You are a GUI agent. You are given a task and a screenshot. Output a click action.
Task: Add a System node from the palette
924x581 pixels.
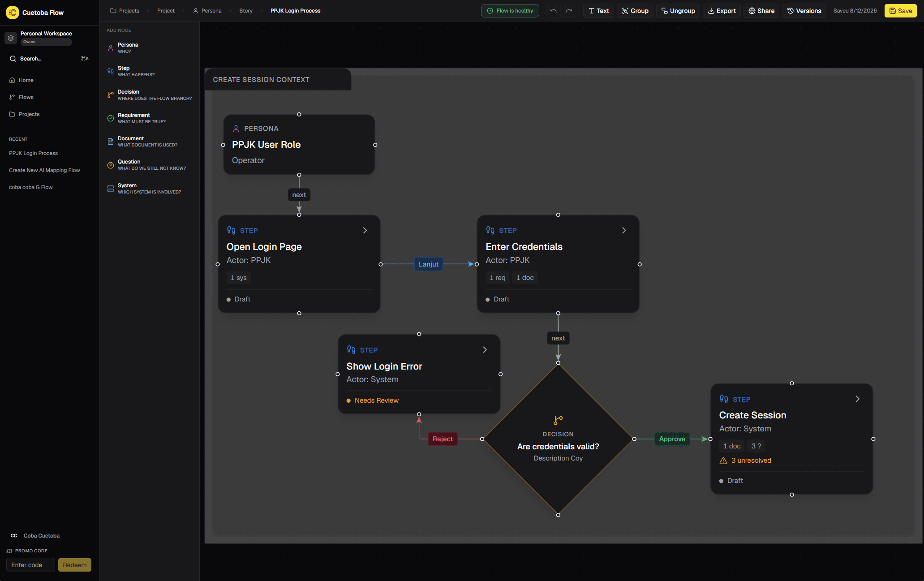[150, 189]
